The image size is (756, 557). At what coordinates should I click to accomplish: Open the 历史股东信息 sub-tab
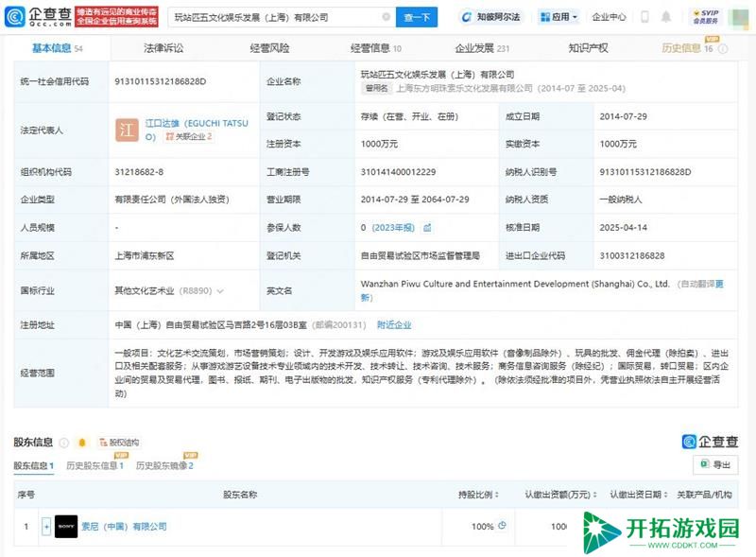[x=94, y=466]
